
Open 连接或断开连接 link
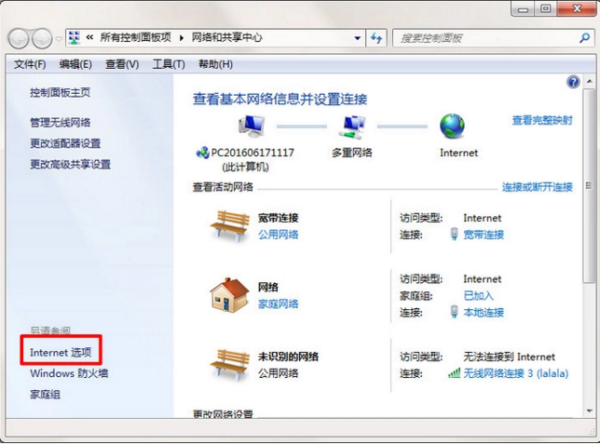[x=537, y=187]
